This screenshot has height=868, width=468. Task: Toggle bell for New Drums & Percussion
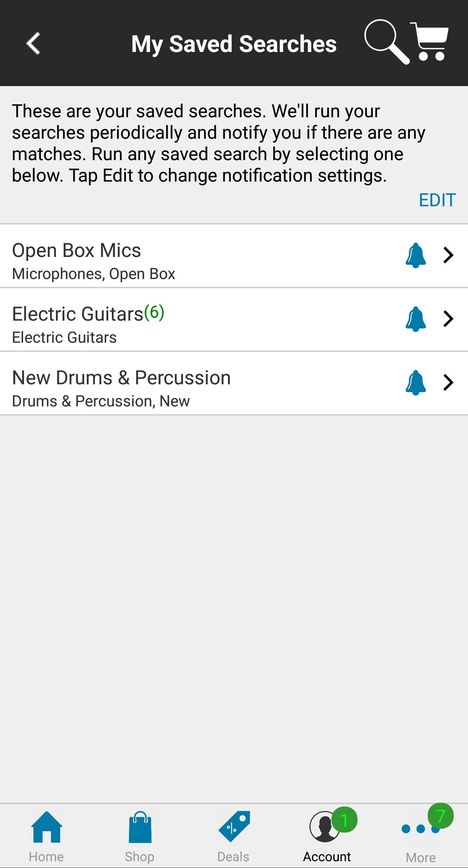point(415,383)
